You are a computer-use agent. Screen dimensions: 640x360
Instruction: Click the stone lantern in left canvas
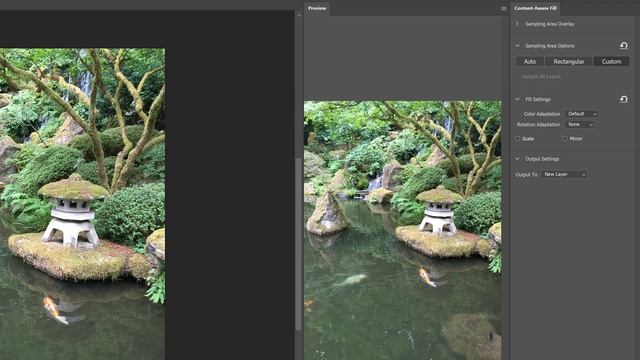[x=73, y=212]
